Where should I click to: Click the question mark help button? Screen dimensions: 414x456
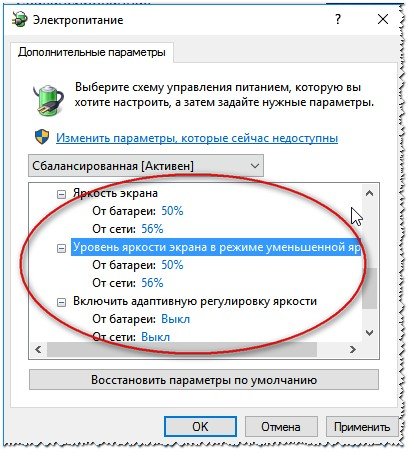338,19
